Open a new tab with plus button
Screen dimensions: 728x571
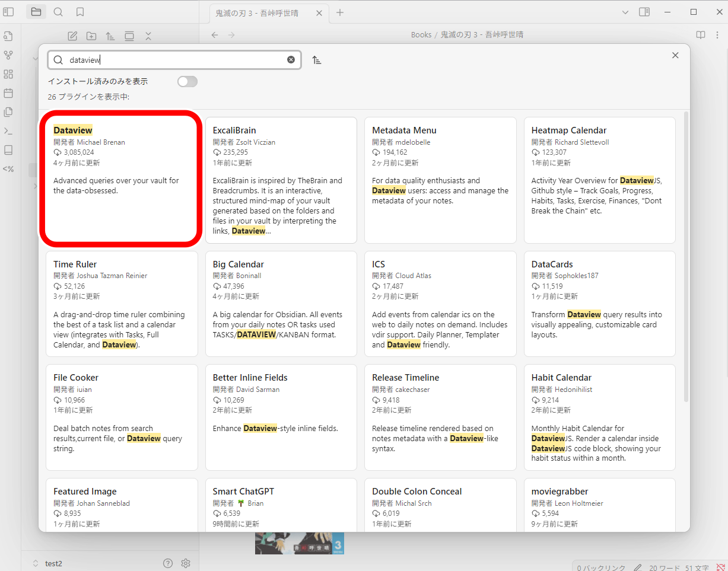point(340,12)
